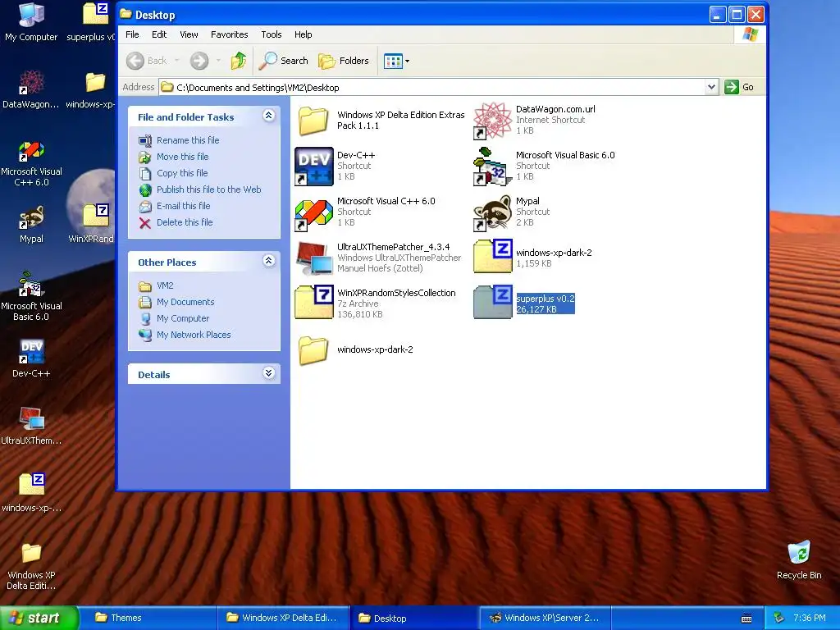840x630 pixels.
Task: Click Publish this file to the Web
Action: (200, 189)
